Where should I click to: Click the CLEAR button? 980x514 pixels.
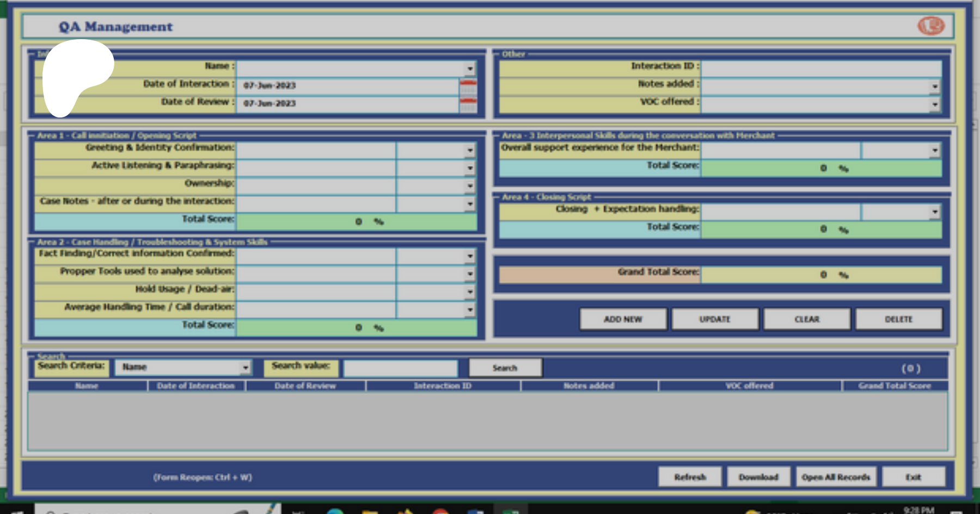click(x=806, y=319)
